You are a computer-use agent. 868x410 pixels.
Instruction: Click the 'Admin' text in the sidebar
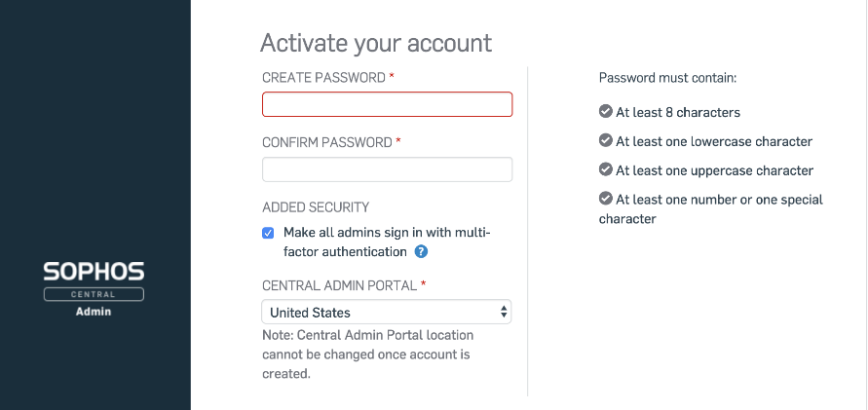[94, 312]
